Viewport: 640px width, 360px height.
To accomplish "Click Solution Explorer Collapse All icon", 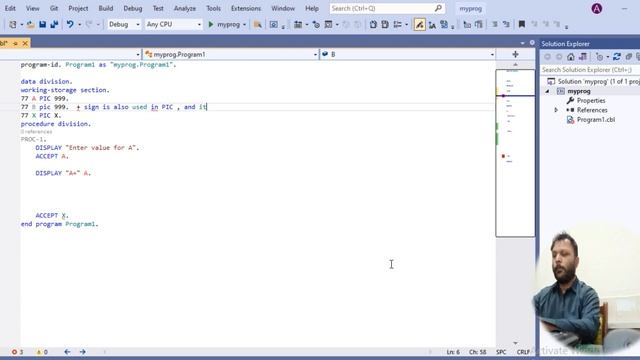I will tap(629, 57).
